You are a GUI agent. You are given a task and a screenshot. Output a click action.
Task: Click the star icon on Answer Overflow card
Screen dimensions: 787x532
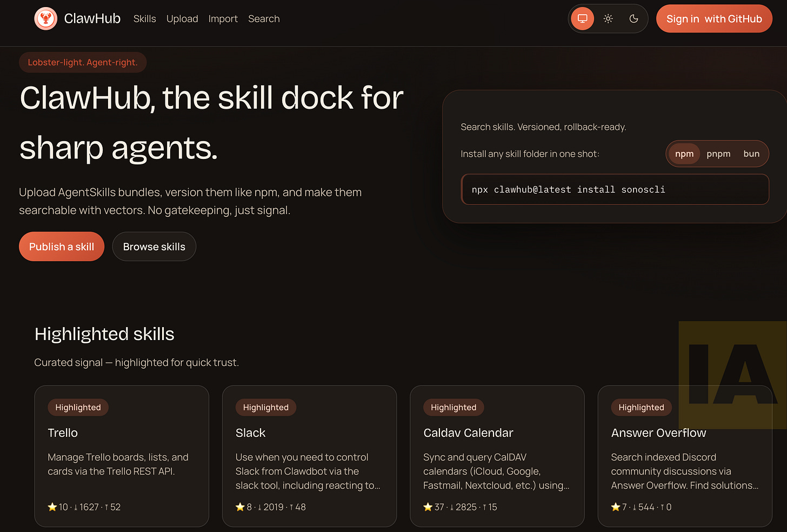coord(616,507)
